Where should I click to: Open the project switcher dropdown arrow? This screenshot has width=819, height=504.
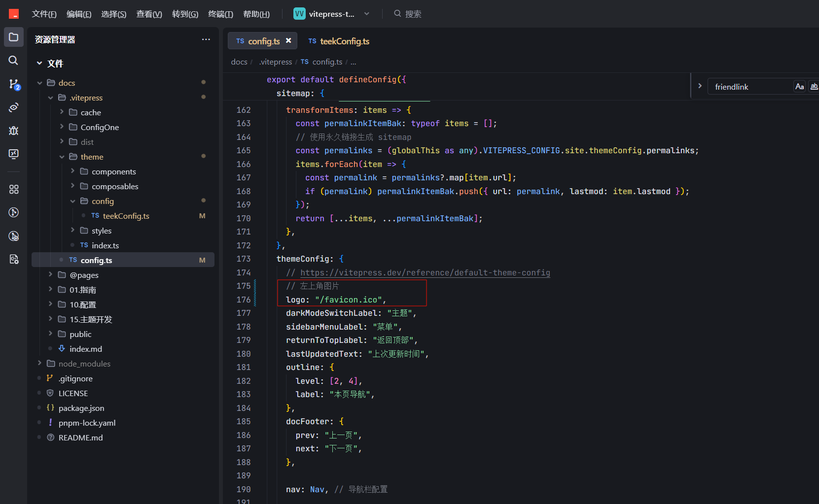click(366, 14)
